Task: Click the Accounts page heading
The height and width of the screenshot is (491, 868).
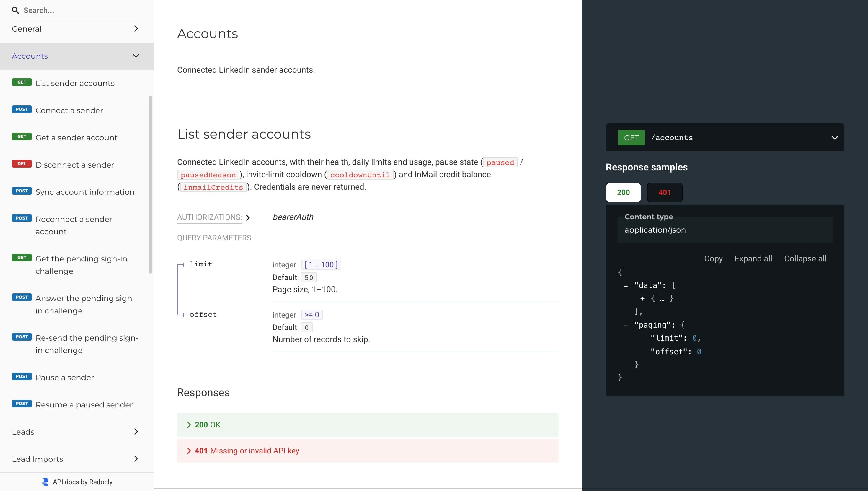Action: tap(208, 34)
